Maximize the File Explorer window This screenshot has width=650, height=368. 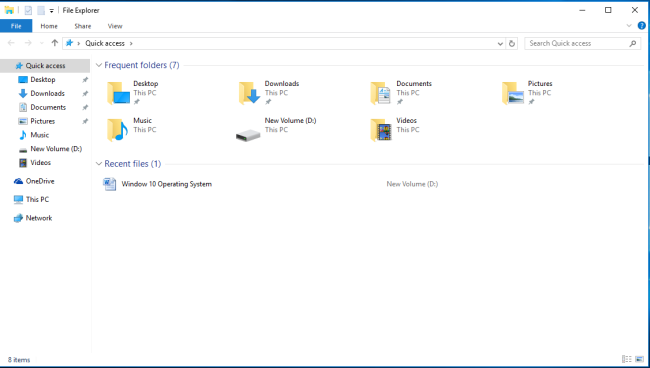point(608,10)
